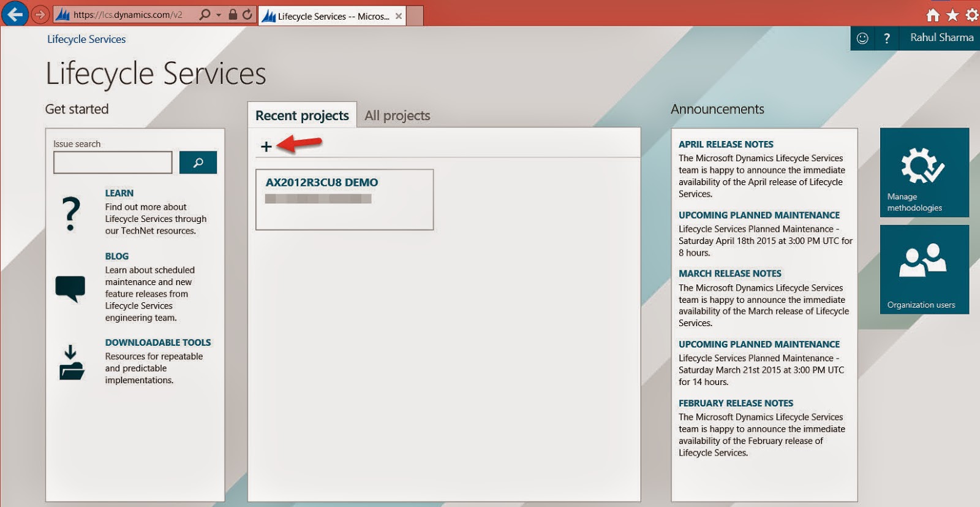Image resolution: width=980 pixels, height=507 pixels.
Task: Select the Lifecycle Services browser tab
Action: pyautogui.click(x=333, y=16)
